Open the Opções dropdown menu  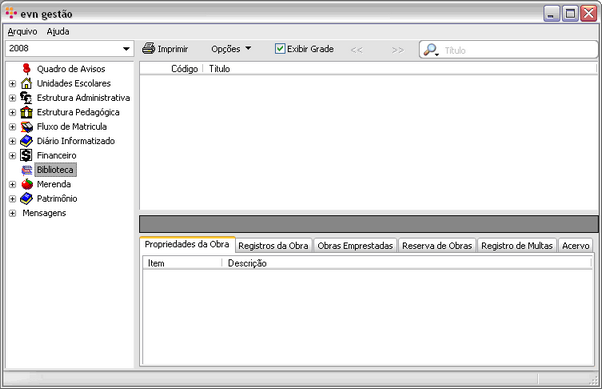(231, 49)
